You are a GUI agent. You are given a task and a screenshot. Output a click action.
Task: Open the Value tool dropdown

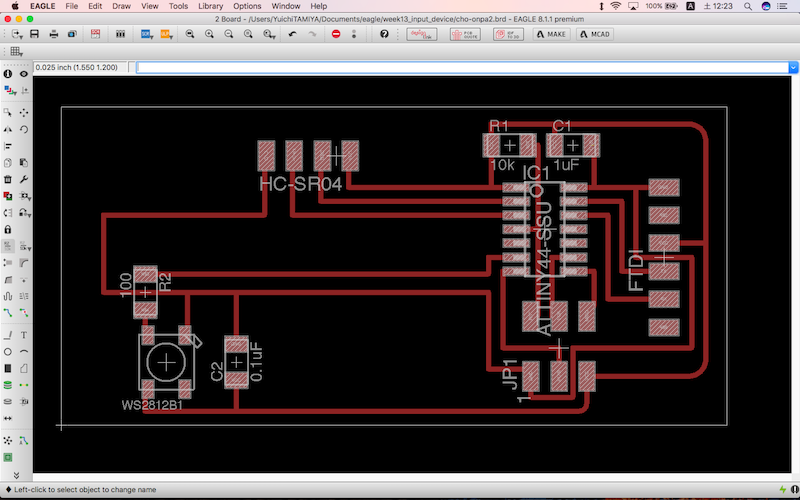[x=25, y=246]
